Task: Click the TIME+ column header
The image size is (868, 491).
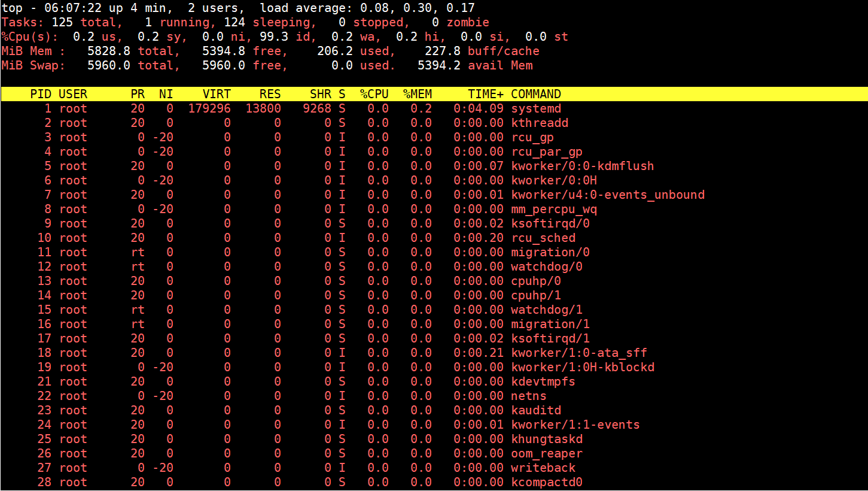Action: 486,94
